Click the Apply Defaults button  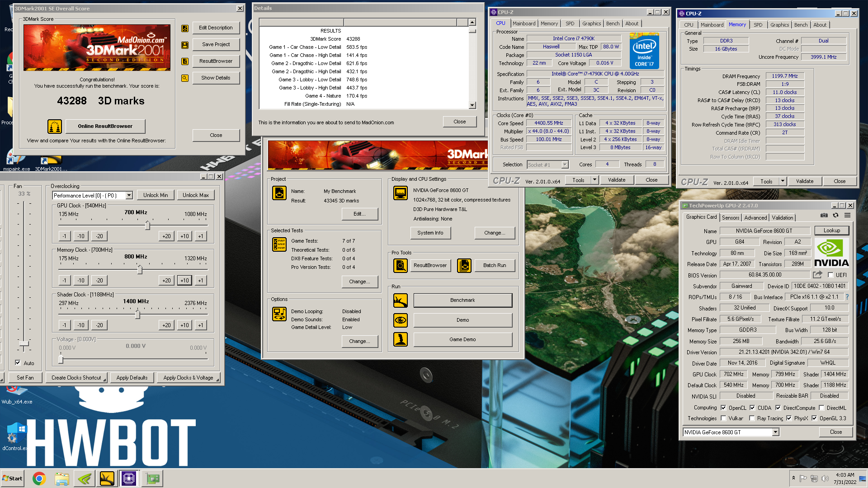click(132, 378)
